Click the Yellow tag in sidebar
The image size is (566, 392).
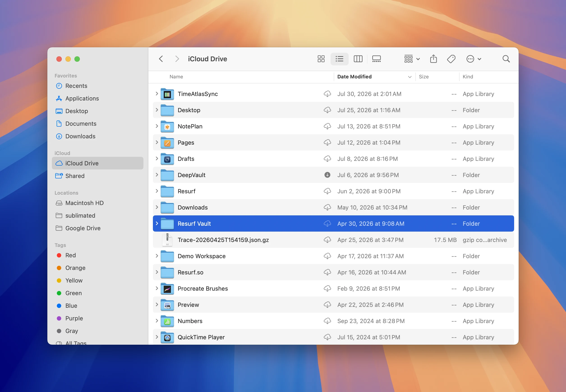pos(97,280)
